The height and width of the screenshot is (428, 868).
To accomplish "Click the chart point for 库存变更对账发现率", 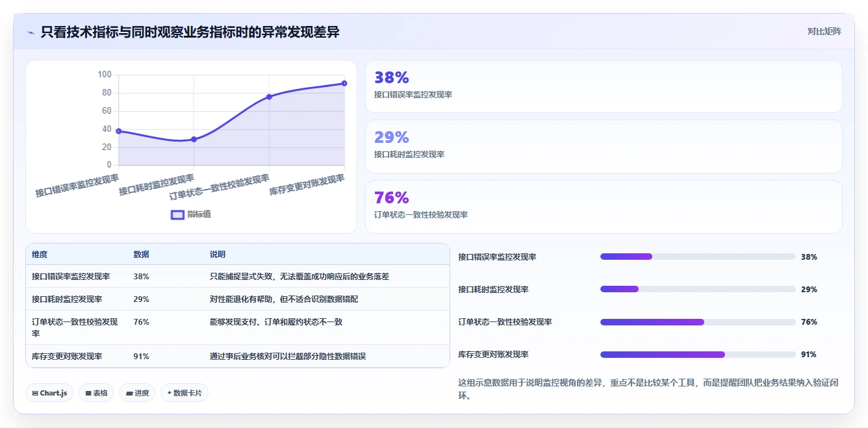I will (344, 83).
